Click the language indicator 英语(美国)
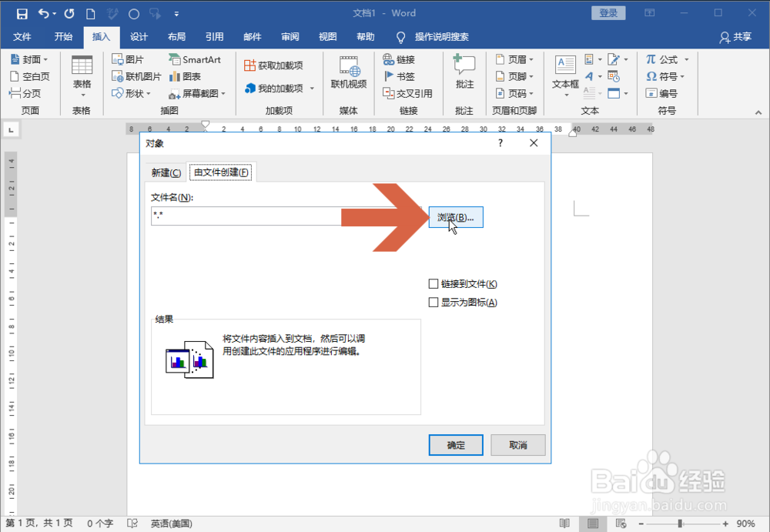This screenshot has height=532, width=770. click(x=172, y=524)
